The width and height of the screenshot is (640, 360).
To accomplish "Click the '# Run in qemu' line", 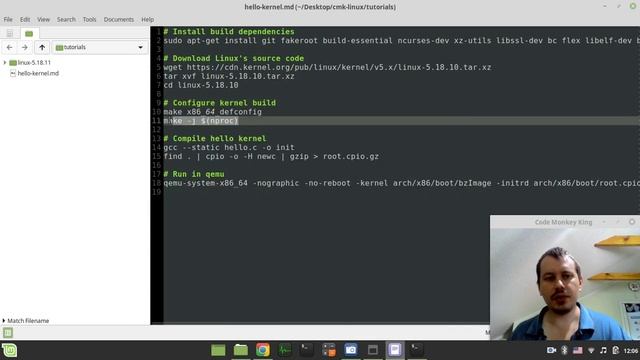I will pos(194,174).
